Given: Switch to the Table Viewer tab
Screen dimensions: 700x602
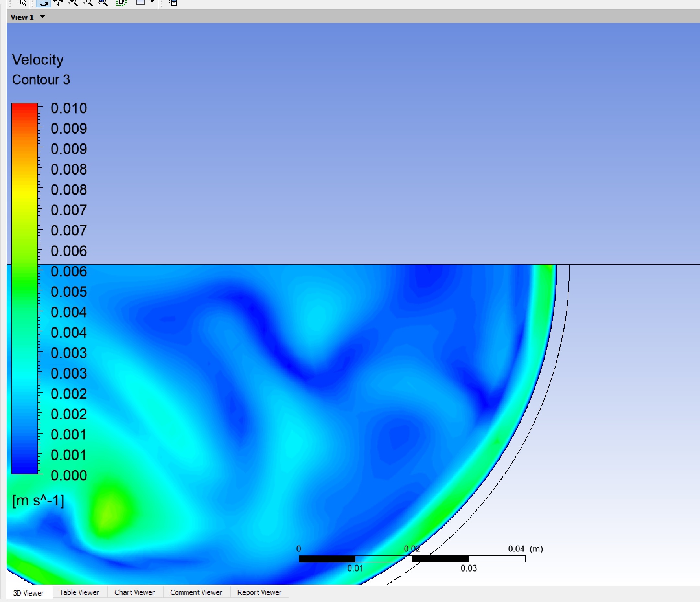Looking at the screenshot, I should click(79, 592).
